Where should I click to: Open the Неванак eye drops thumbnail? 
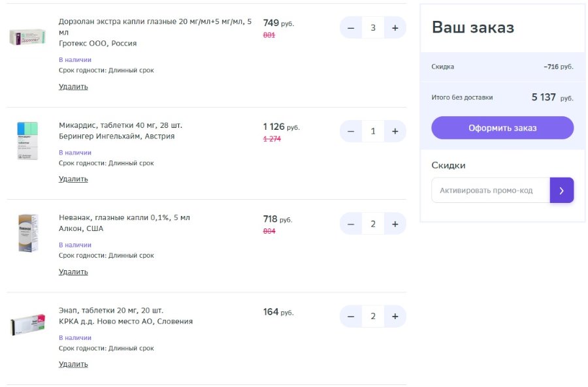click(28, 233)
